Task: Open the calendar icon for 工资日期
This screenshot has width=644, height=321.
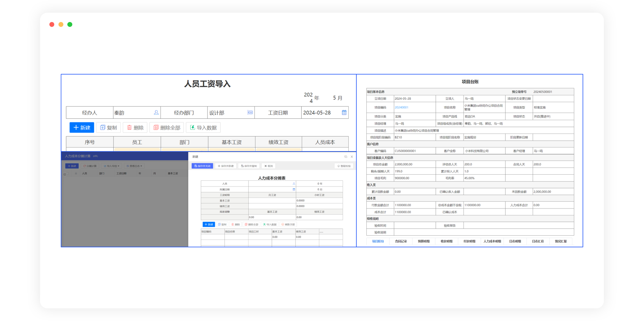Action: pos(344,113)
